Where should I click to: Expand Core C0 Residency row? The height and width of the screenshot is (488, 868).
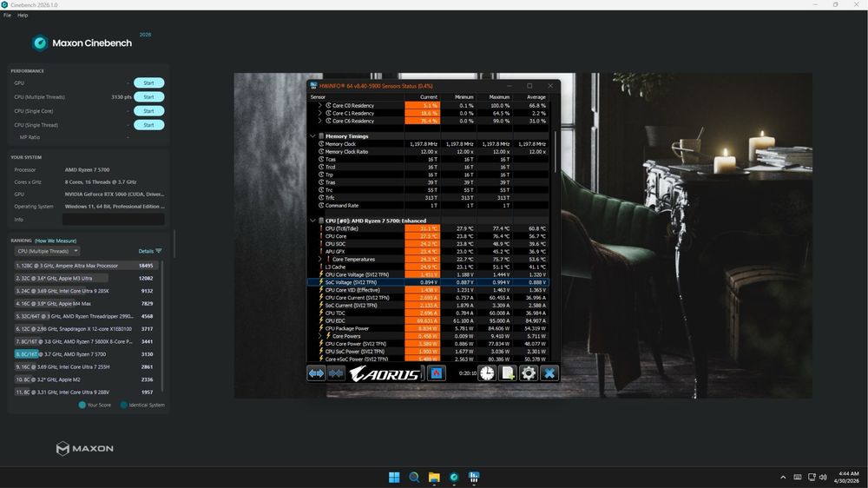(x=319, y=105)
